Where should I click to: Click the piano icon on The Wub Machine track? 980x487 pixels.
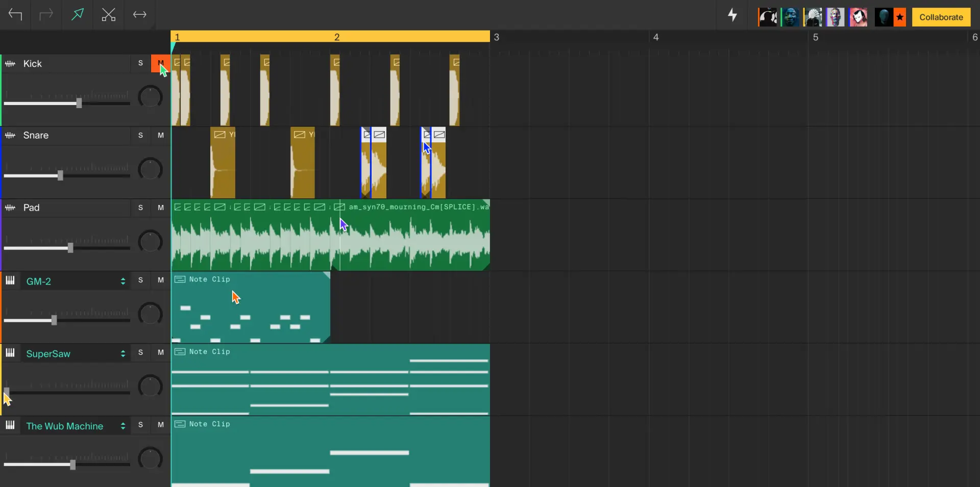coord(10,425)
